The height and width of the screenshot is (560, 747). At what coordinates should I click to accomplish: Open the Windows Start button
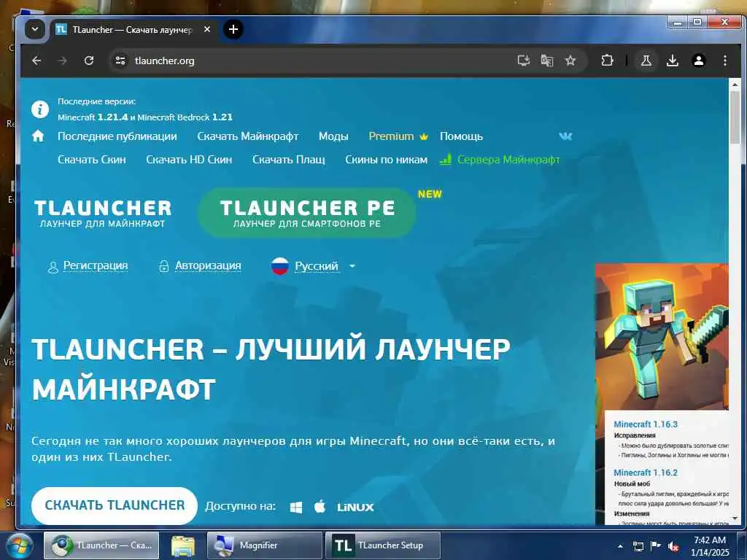coord(19,545)
